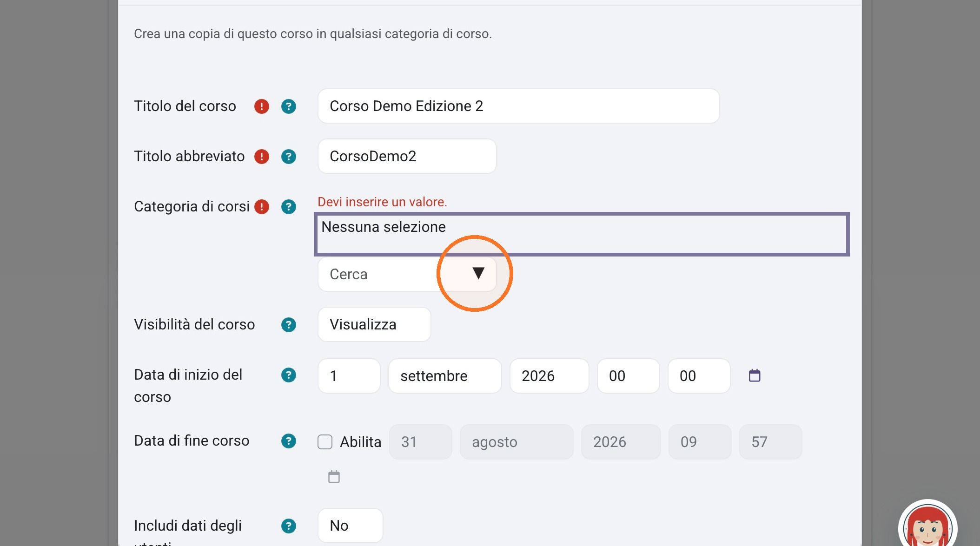Open calendar picker for course start date
The height and width of the screenshot is (546, 980).
click(x=755, y=375)
